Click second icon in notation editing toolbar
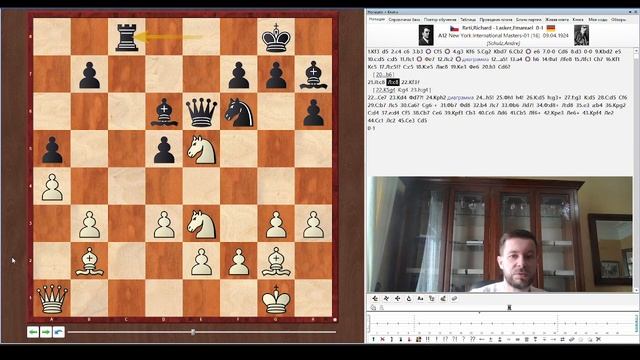Screen dimensions: 640x360 (x=386, y=298)
